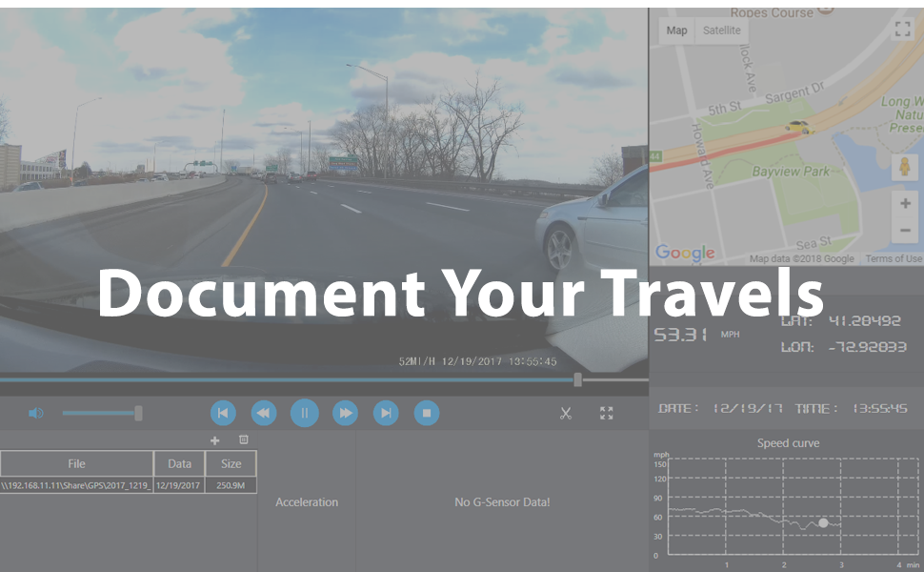Zoom out on the Google map
This screenshot has height=572, width=924.
904,231
